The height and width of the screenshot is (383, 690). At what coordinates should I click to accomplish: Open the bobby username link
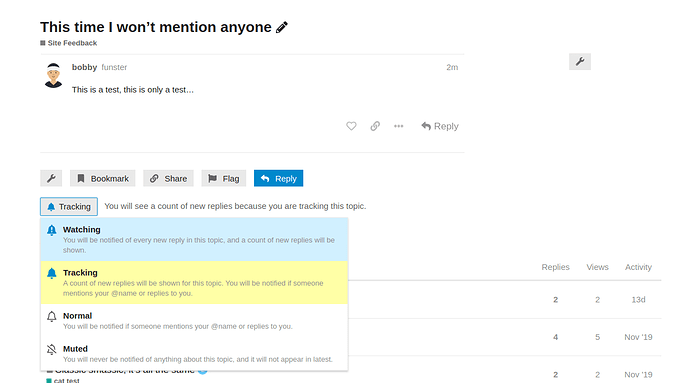[x=84, y=67]
